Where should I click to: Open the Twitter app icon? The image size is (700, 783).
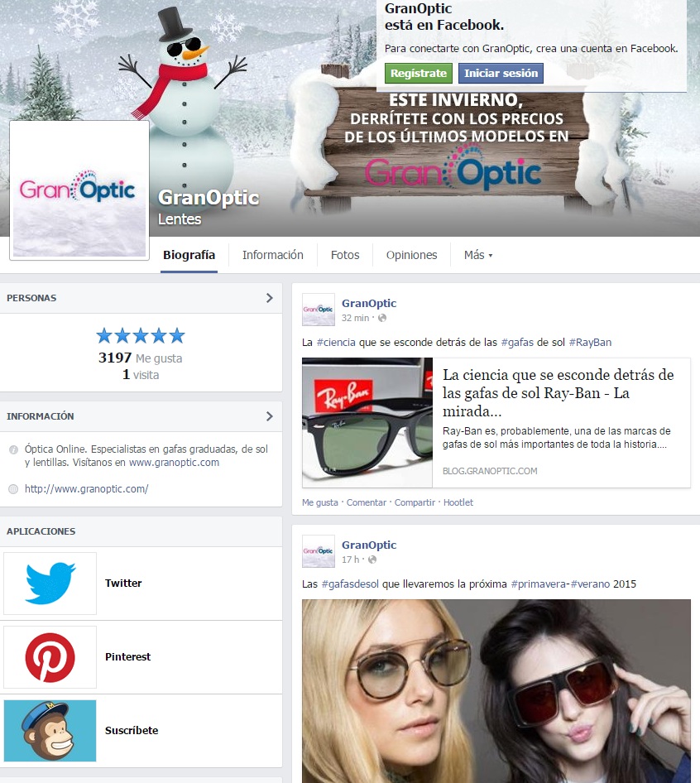[50, 584]
